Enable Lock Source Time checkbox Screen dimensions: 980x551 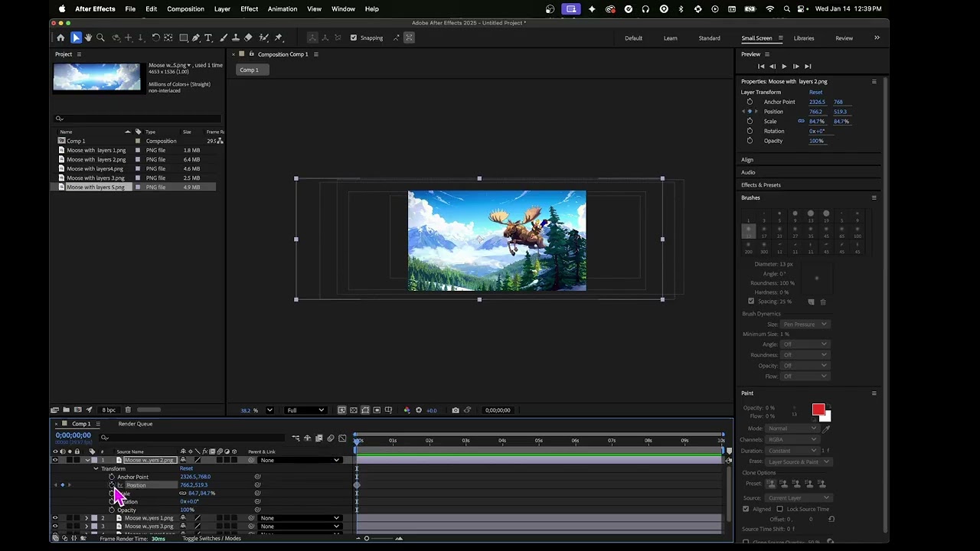779,509
